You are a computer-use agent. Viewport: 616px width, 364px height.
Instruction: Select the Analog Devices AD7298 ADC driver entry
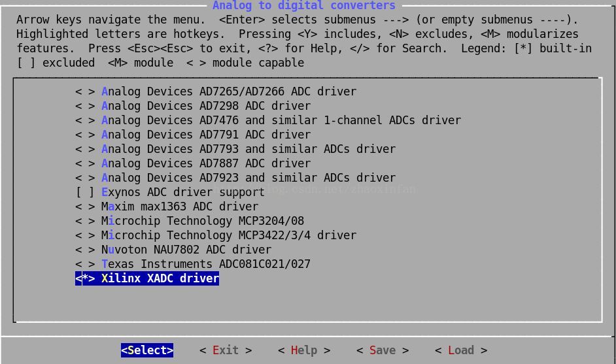coord(206,106)
